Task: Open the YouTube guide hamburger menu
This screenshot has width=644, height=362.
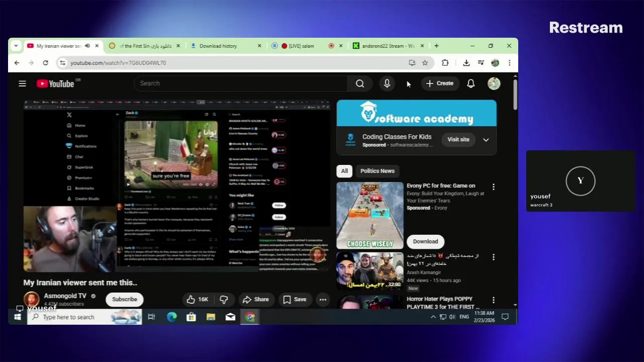Action: point(22,83)
